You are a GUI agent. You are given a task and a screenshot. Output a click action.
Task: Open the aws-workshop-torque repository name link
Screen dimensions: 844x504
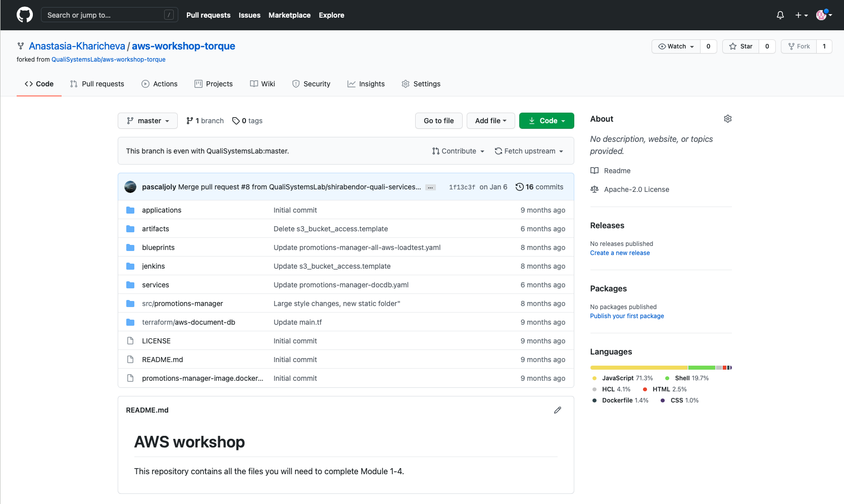coord(183,46)
